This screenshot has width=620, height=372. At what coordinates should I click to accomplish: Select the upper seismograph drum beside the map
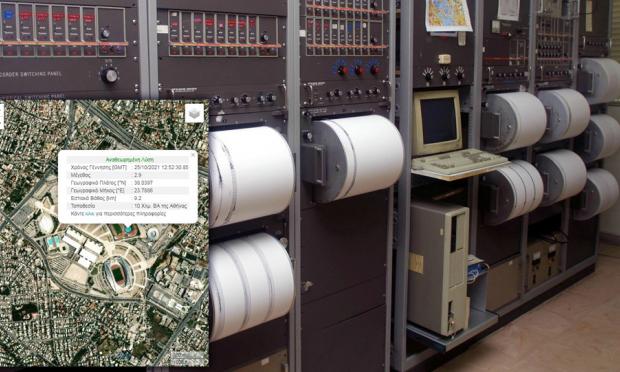tap(251, 176)
